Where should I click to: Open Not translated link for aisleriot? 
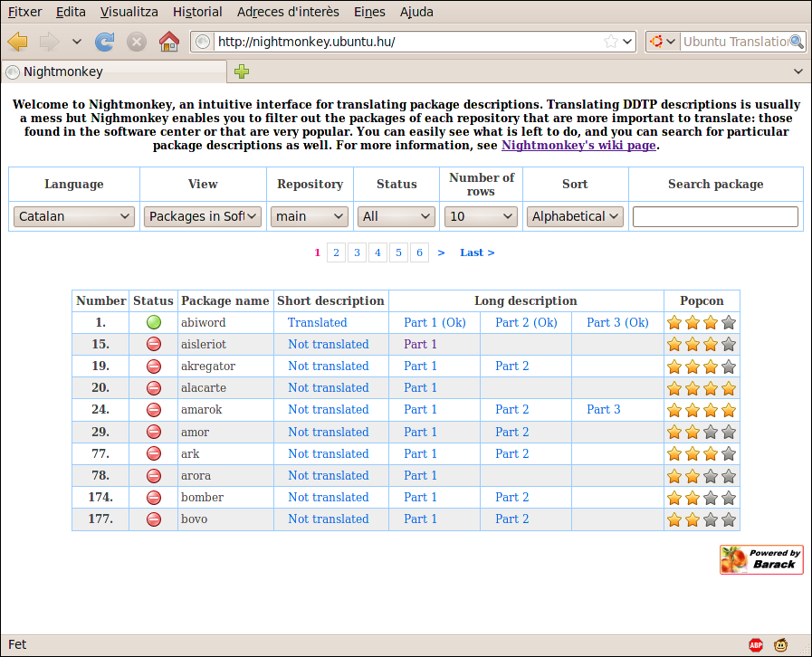coord(329,344)
